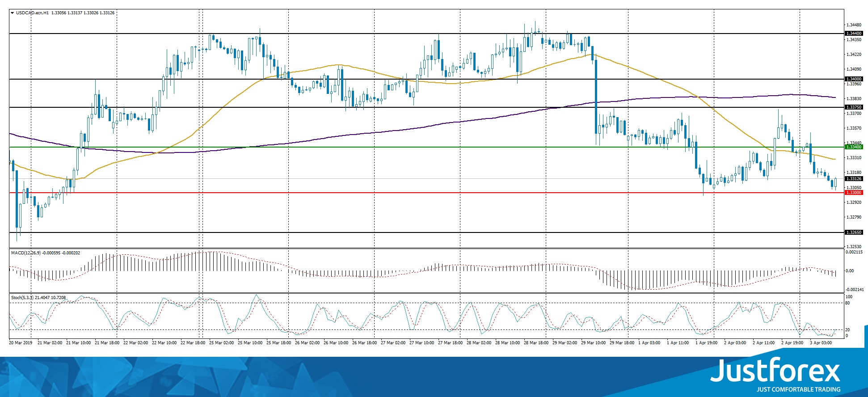Image resolution: width=868 pixels, height=397 pixels.
Task: Click the "2 Apr 11:00" time axis label
Action: (764, 343)
